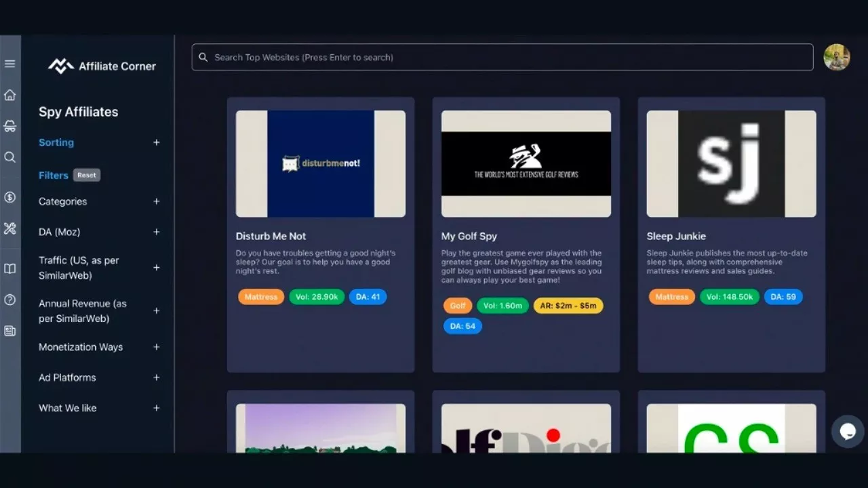Open the dollar sign icon in sidebar
Viewport: 868px width, 488px height.
pyautogui.click(x=10, y=197)
